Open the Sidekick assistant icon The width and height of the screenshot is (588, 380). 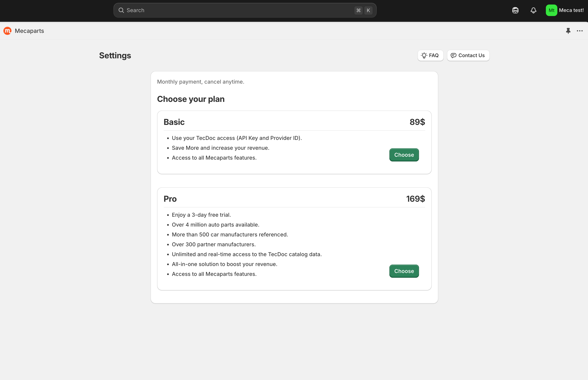pyautogui.click(x=515, y=10)
